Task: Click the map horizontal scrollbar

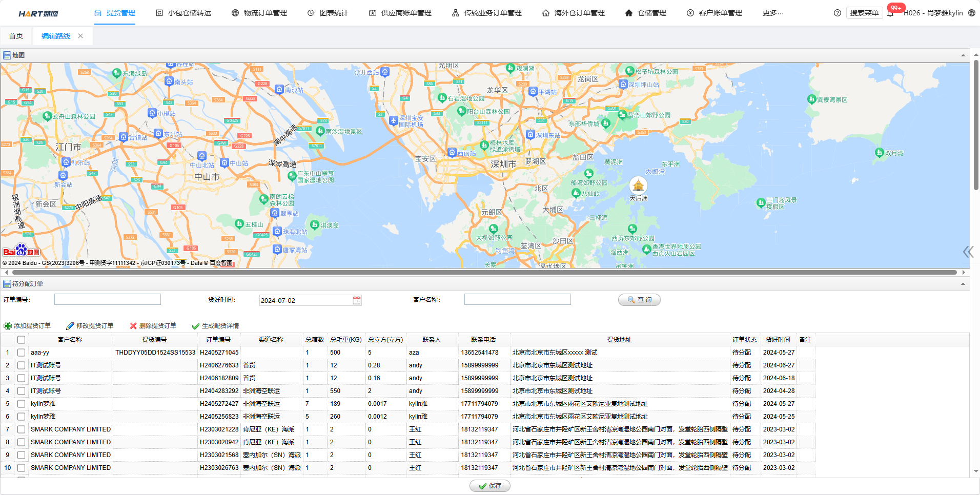Action: click(482, 273)
